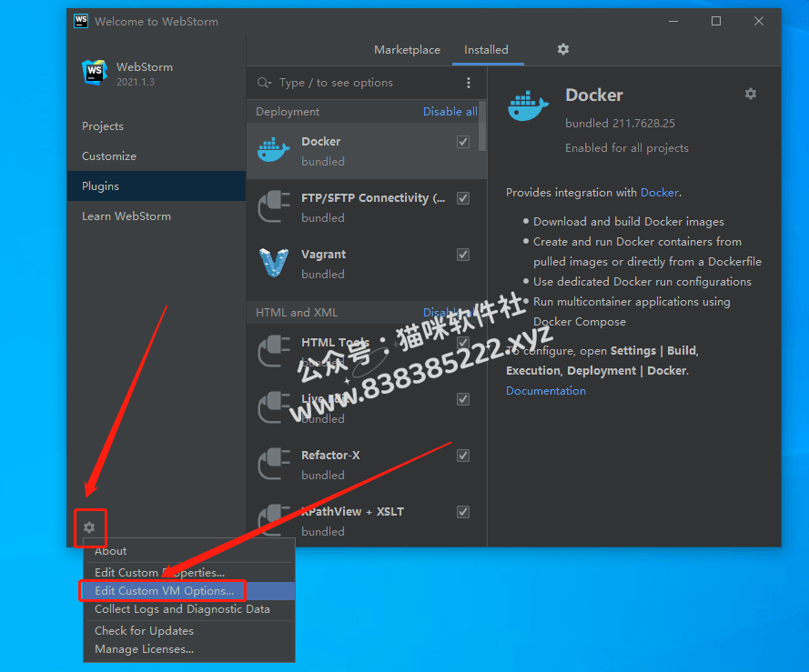Screen dimensions: 809x672
Task: Select the FTP/SFTP Connectivity plugin name
Action: click(373, 198)
